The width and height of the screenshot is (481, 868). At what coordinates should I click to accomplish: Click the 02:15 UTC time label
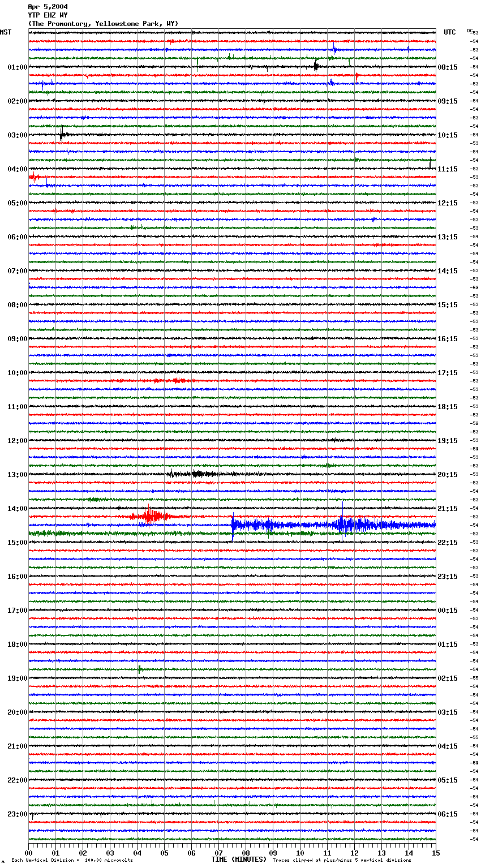click(448, 678)
